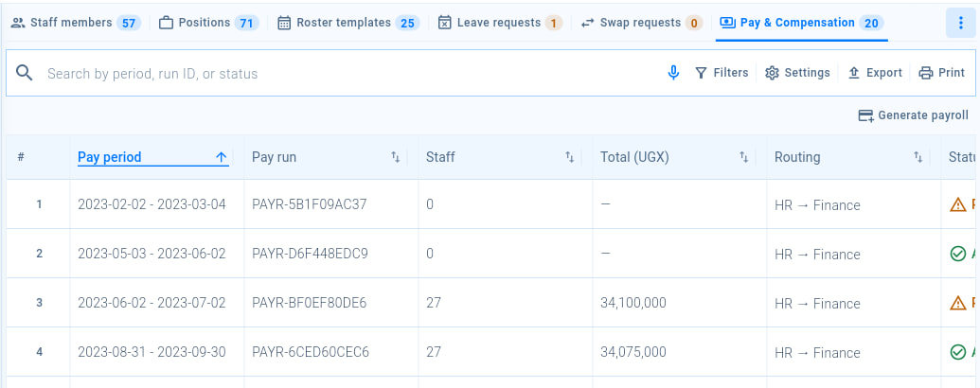This screenshot has height=388, width=980.
Task: Click approved check icon in row 4
Action: [957, 352]
